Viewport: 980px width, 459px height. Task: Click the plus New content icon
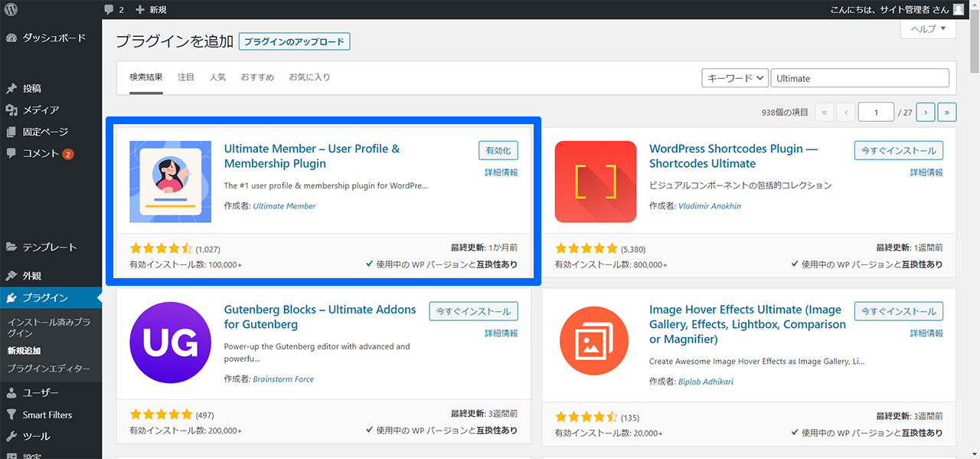point(139,9)
